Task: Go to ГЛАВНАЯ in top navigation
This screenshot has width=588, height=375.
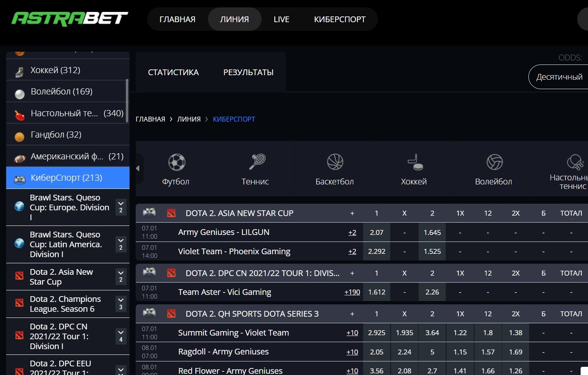Action: (x=177, y=19)
